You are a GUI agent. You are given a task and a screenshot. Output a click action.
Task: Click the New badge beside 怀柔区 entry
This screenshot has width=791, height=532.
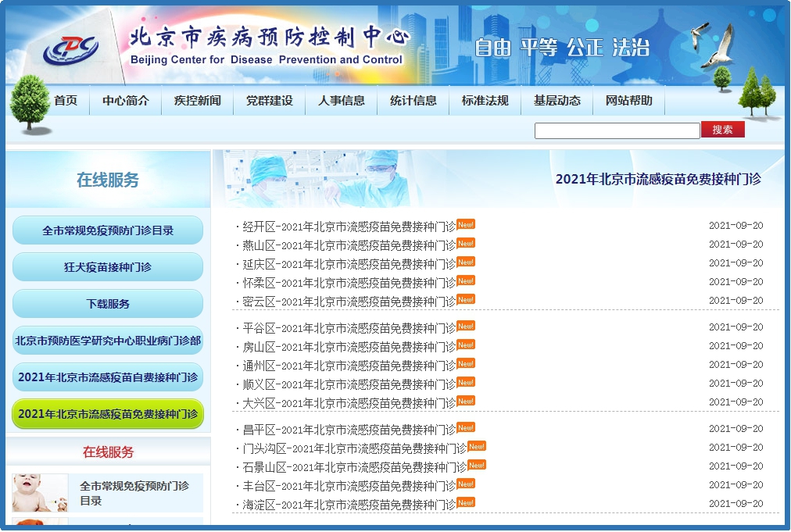[466, 280]
